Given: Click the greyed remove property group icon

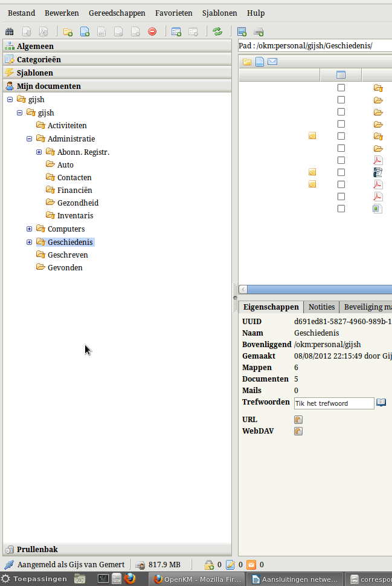Looking at the screenshot, I should [193, 32].
